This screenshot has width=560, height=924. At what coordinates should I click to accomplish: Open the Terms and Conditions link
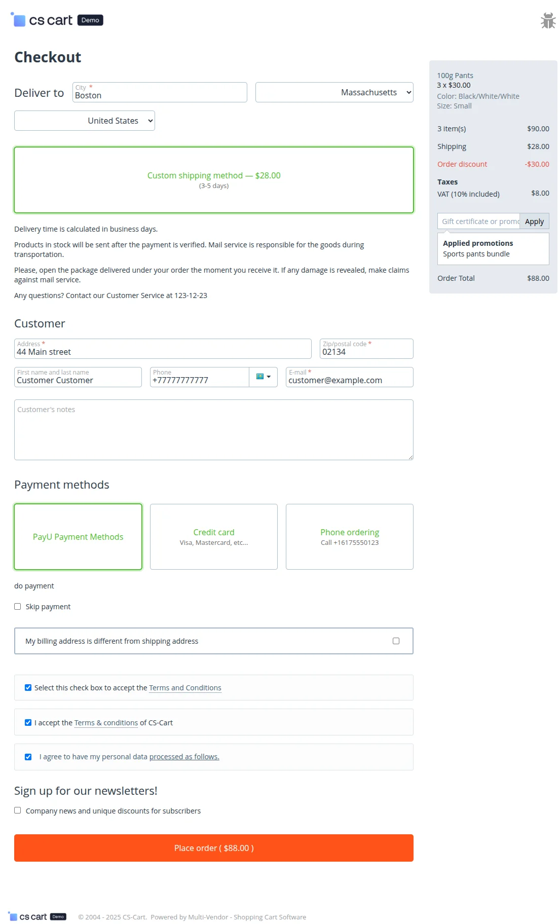pyautogui.click(x=185, y=688)
